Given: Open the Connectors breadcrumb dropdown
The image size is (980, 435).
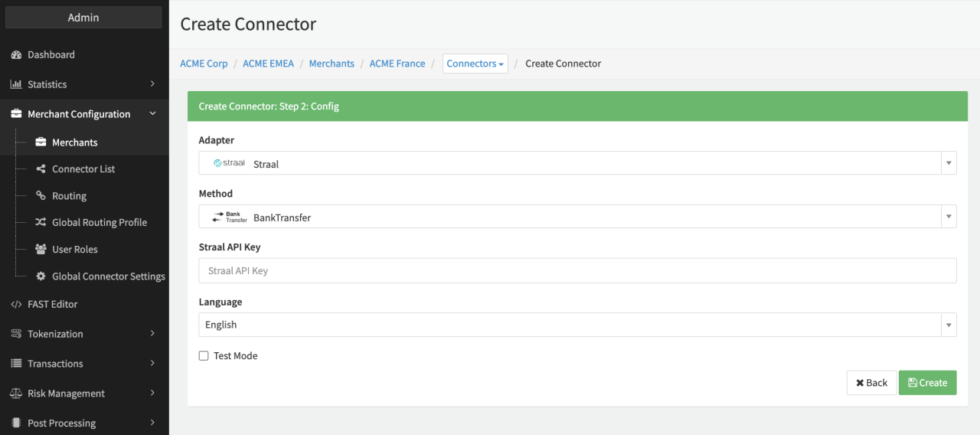Looking at the screenshot, I should click(475, 64).
